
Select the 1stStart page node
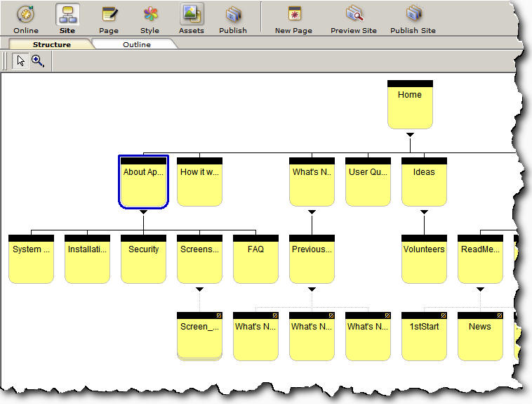click(x=424, y=337)
